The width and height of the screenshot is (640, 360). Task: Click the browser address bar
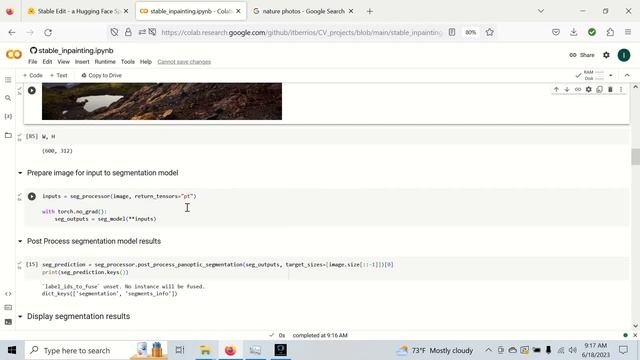301,32
